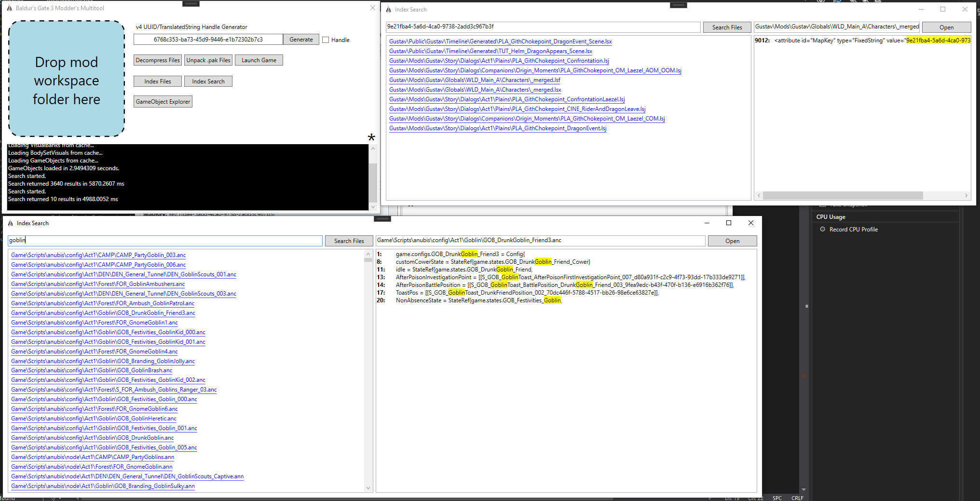Click Open button in top Index Search window
The image size is (980, 501).
(946, 27)
